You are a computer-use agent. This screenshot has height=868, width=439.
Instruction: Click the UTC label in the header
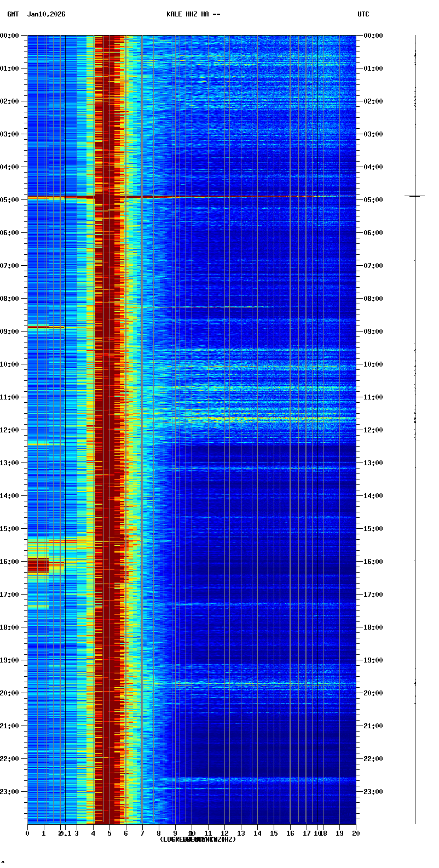pyautogui.click(x=363, y=14)
